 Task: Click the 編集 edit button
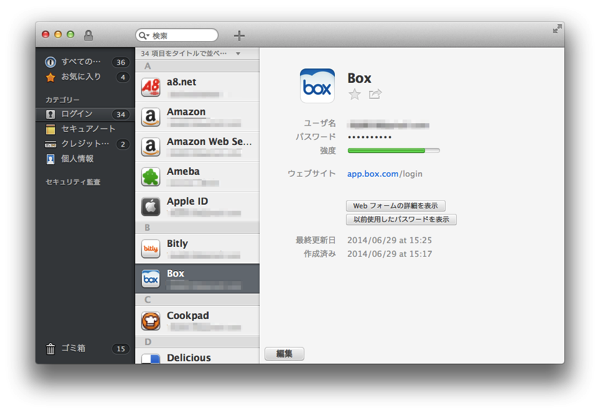coord(284,354)
